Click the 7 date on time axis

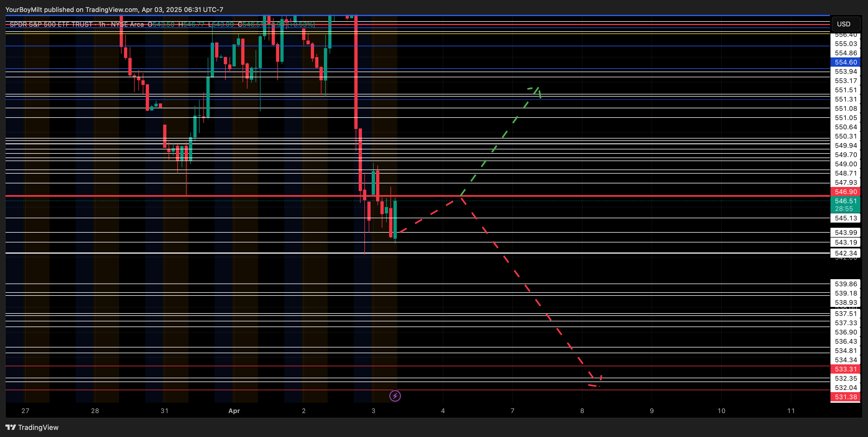pos(512,411)
